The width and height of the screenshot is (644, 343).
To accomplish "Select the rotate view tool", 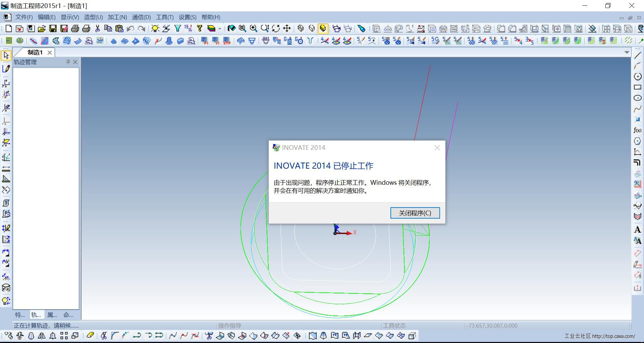I will (x=276, y=28).
